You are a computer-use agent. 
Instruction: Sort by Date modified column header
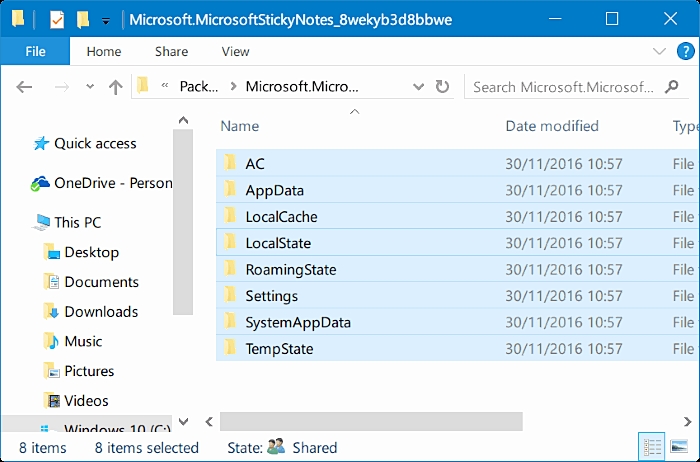[552, 126]
